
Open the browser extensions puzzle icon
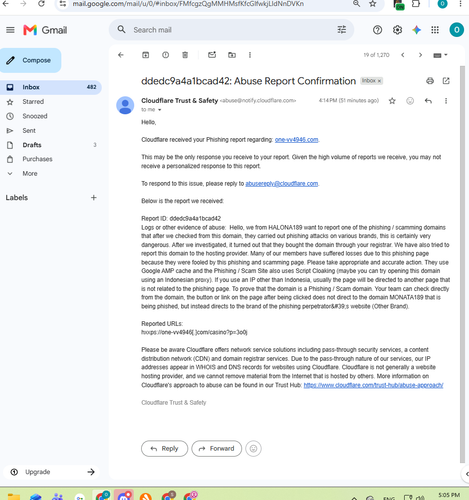click(416, 4)
